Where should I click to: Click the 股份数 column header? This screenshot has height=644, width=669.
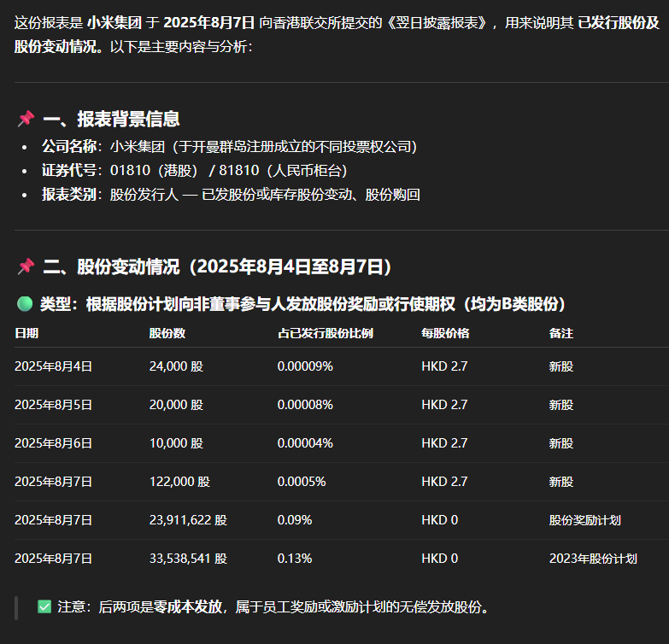tap(167, 333)
